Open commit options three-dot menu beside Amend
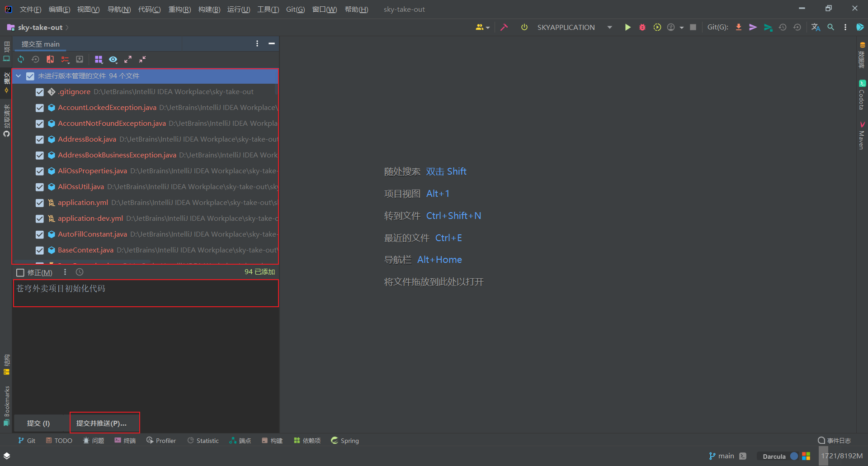The height and width of the screenshot is (466, 868). [x=65, y=272]
